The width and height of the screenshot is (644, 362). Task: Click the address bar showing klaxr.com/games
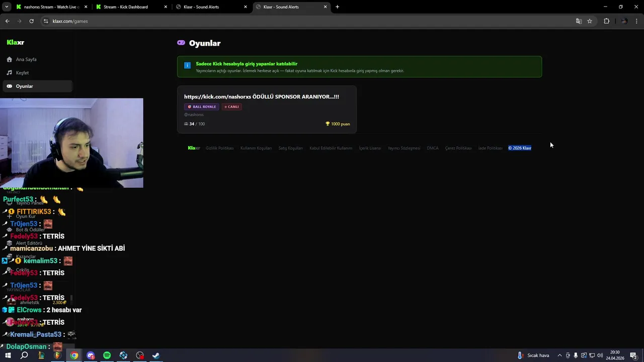coord(307,21)
